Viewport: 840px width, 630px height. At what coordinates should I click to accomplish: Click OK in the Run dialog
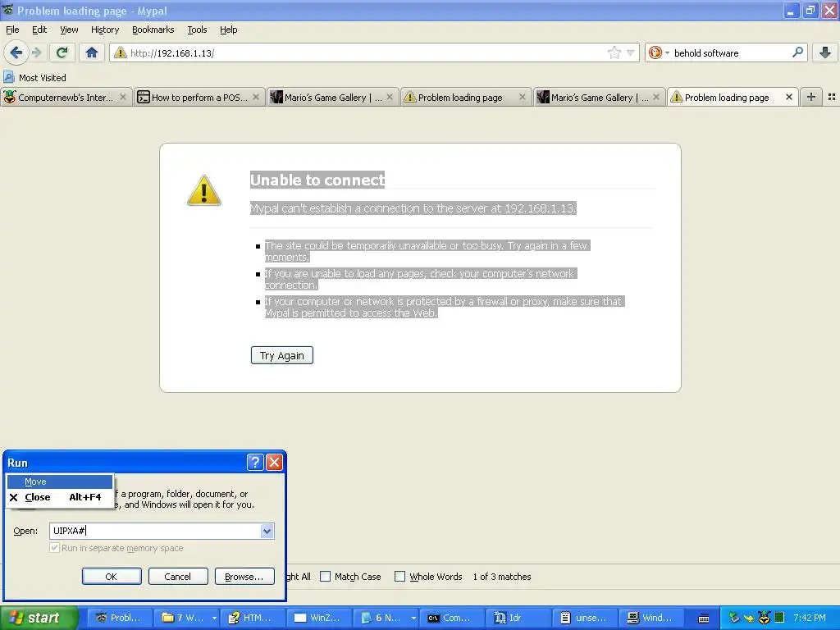point(112,577)
